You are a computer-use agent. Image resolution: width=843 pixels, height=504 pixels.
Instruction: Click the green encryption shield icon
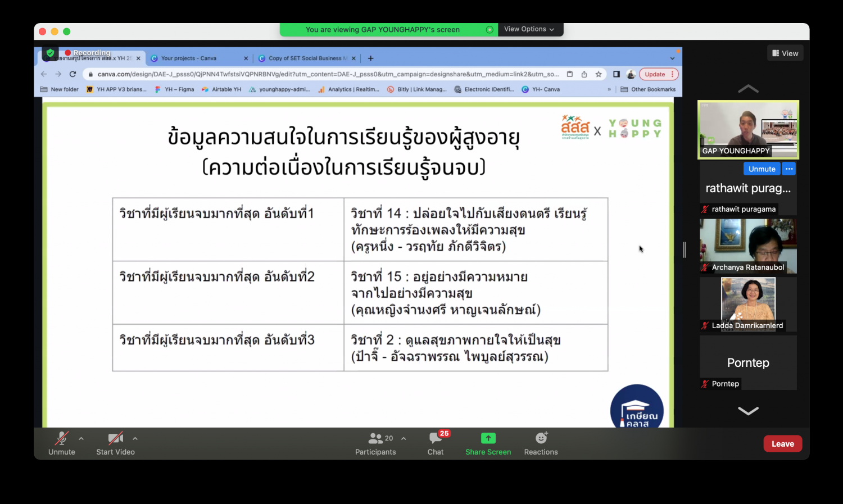(x=50, y=53)
